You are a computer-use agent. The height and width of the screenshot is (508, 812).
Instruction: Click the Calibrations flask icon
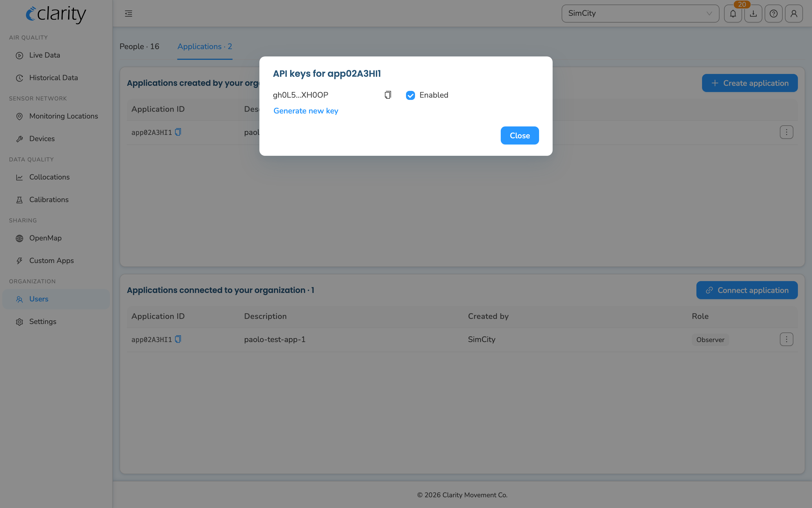19,200
